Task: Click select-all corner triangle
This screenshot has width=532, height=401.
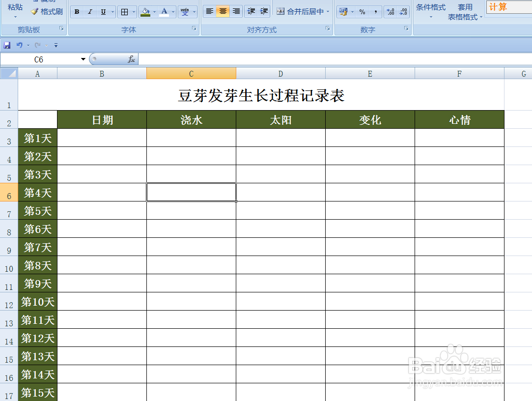Action: tap(9, 73)
